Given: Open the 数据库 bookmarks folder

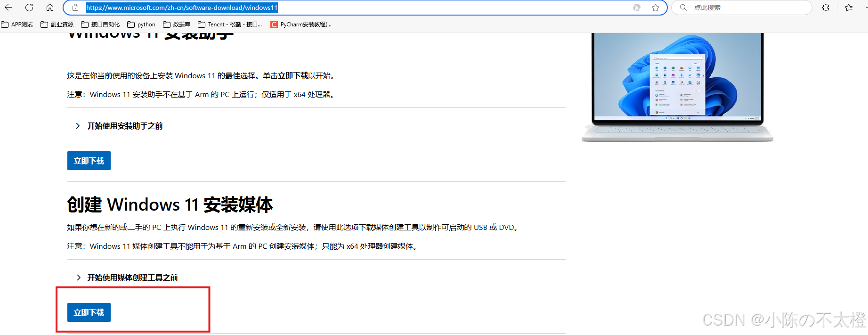Looking at the screenshot, I should [177, 25].
